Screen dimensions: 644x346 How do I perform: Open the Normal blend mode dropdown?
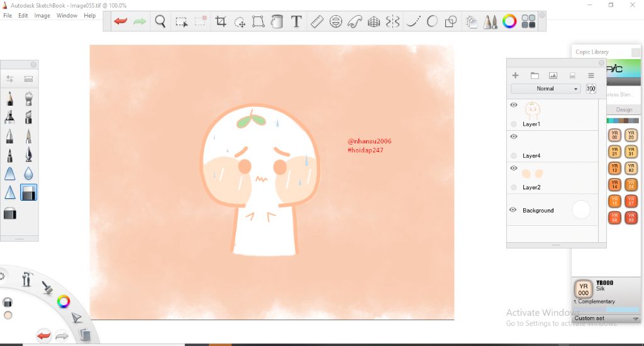coord(545,88)
